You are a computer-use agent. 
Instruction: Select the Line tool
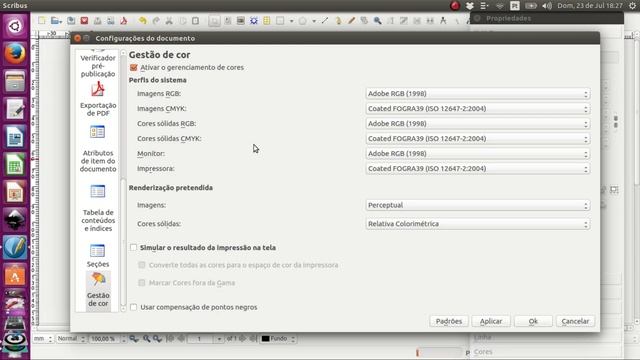click(325, 20)
